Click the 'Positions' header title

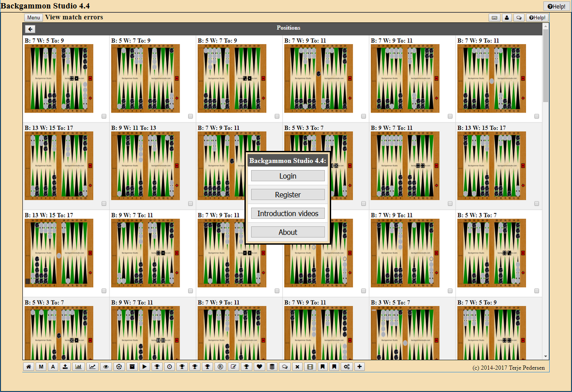[289, 28]
